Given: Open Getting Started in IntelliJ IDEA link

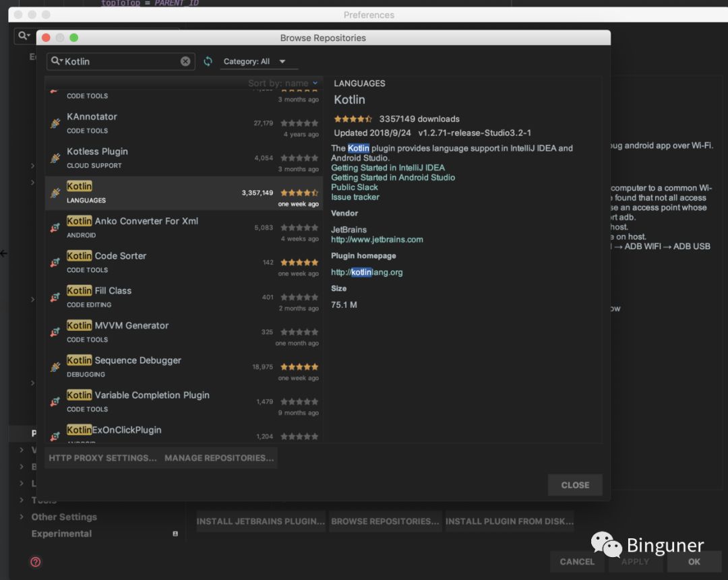Looking at the screenshot, I should tap(388, 168).
